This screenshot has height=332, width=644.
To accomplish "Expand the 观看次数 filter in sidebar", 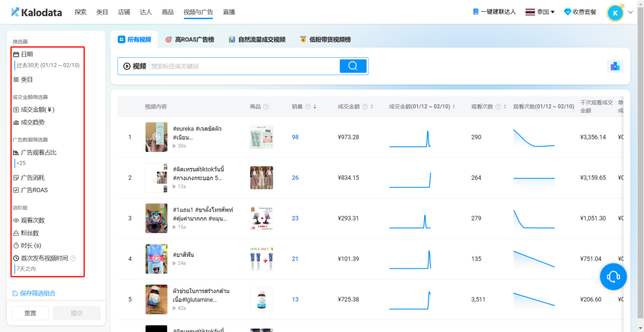I will 29,221.
